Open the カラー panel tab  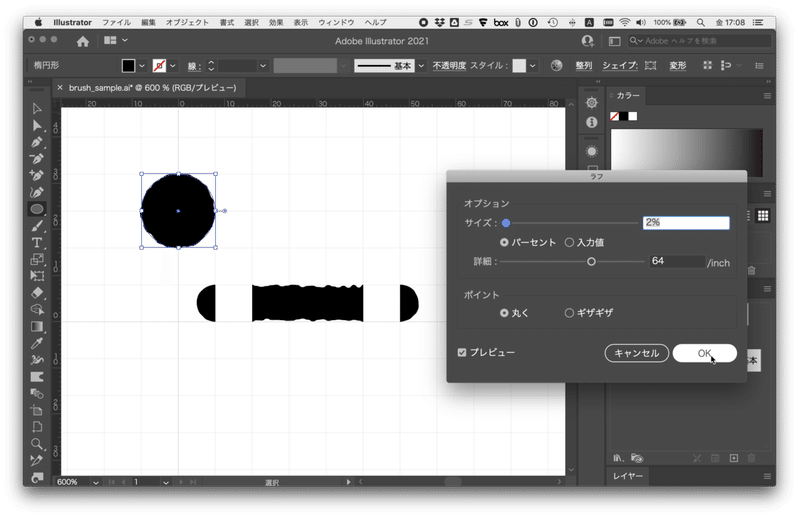[x=628, y=95]
